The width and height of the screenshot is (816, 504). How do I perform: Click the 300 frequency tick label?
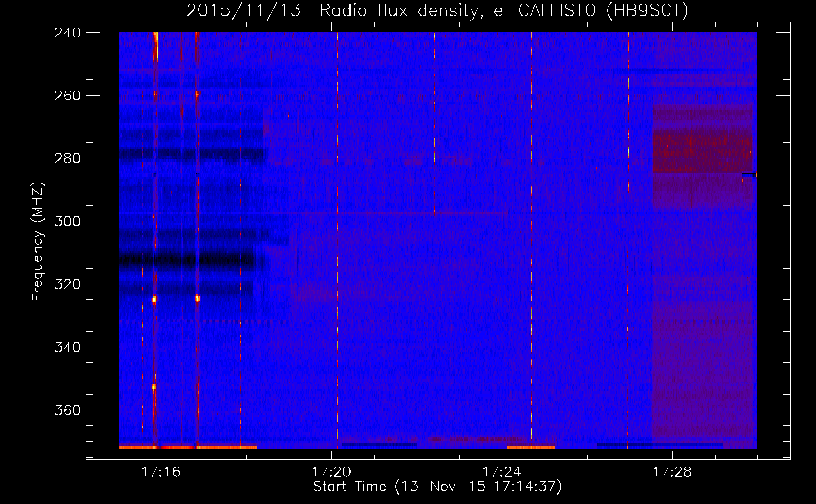[x=68, y=222]
